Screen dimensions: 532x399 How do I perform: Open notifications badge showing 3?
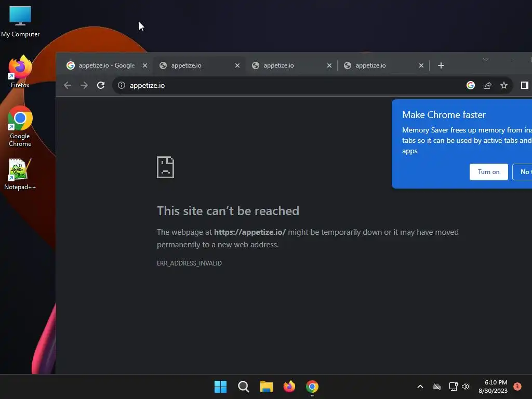517,387
